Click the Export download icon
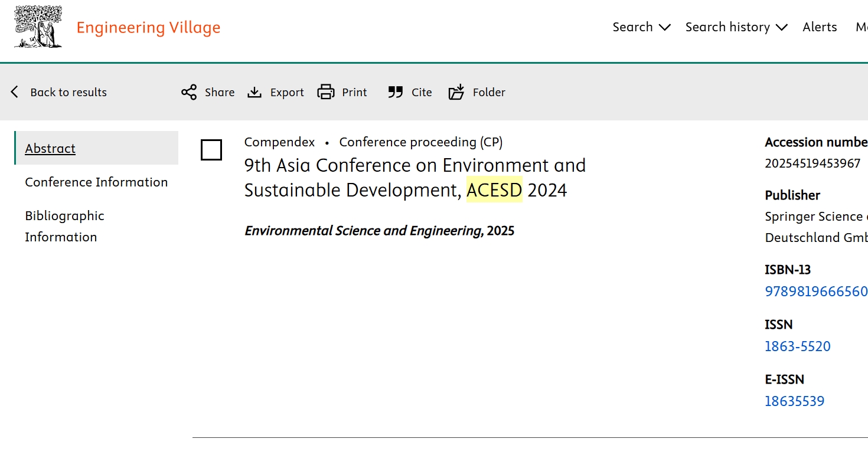This screenshot has height=455, width=868. tap(254, 92)
